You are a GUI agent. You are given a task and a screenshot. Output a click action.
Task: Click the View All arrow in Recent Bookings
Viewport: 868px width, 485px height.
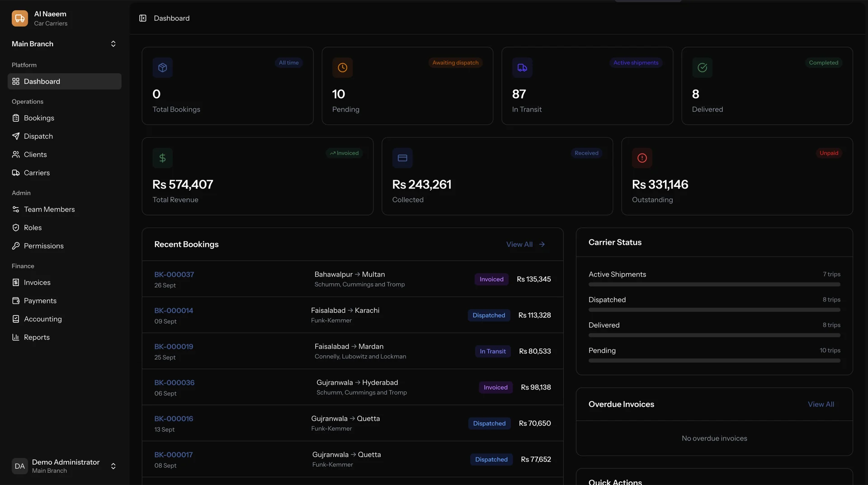tap(542, 245)
